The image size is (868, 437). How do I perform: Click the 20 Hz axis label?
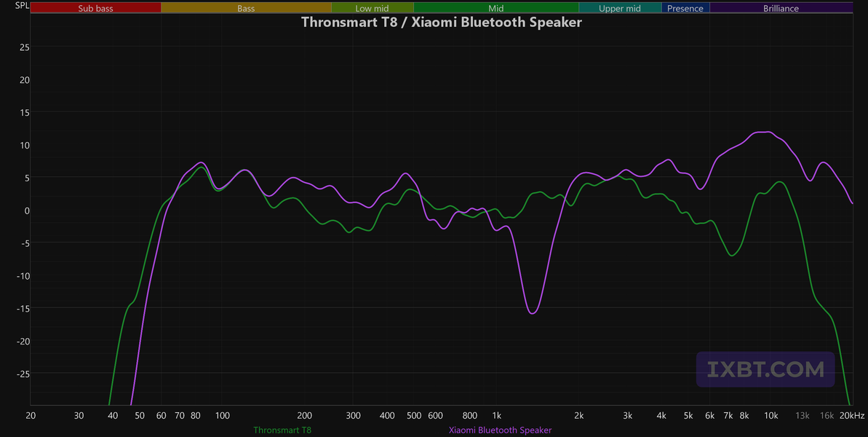tap(31, 415)
